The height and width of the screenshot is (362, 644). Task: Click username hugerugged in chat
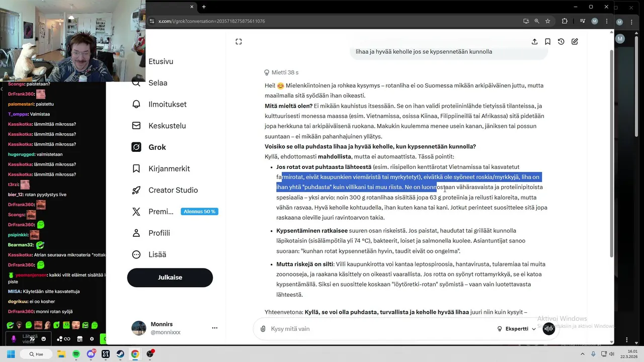21,154
